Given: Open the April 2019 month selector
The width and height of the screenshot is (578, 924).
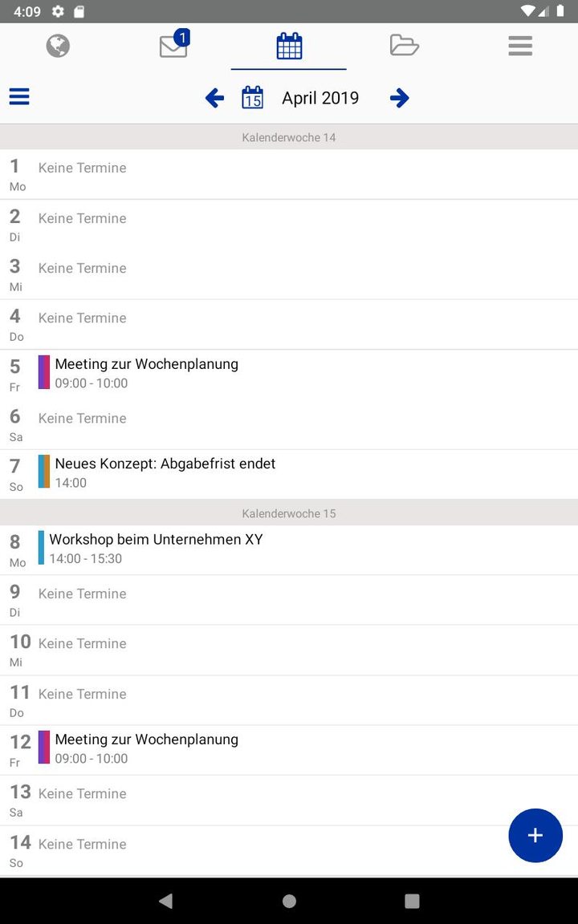Looking at the screenshot, I should click(320, 97).
